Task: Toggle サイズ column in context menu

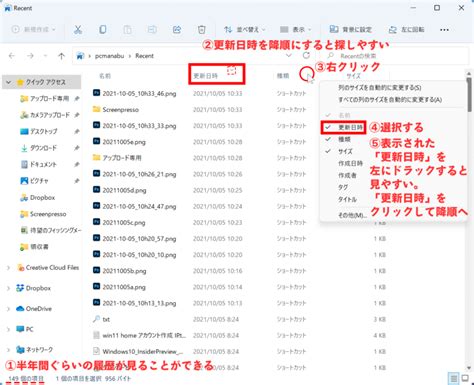Action: [x=345, y=151]
